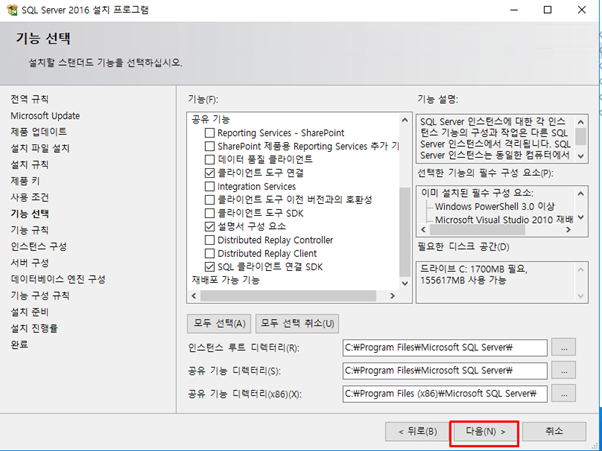Select 사용 조건 step in sidebar

pyautogui.click(x=30, y=197)
